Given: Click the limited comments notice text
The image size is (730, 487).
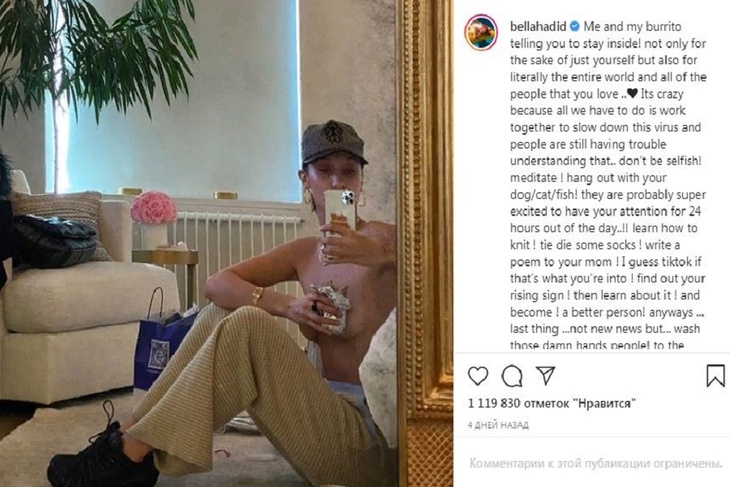Looking at the screenshot, I should (595, 463).
